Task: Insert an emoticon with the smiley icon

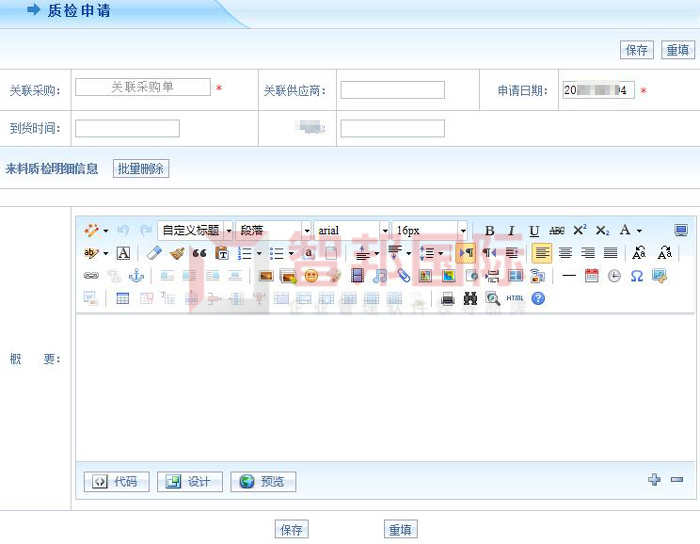Action: coord(311,276)
